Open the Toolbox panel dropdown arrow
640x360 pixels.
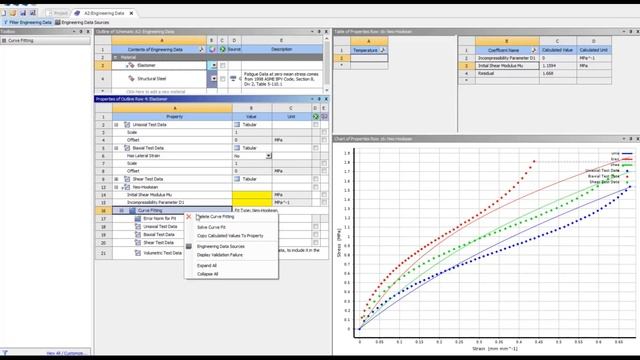click(x=74, y=31)
